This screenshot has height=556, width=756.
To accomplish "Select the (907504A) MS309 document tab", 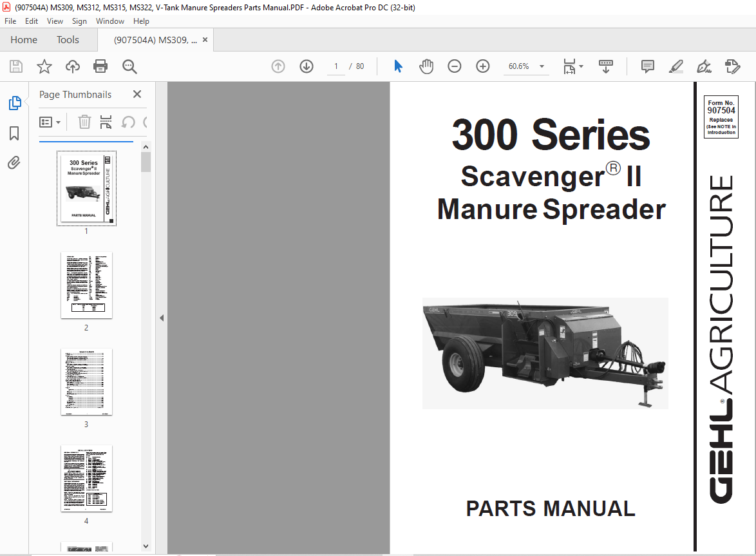I will click(x=155, y=40).
